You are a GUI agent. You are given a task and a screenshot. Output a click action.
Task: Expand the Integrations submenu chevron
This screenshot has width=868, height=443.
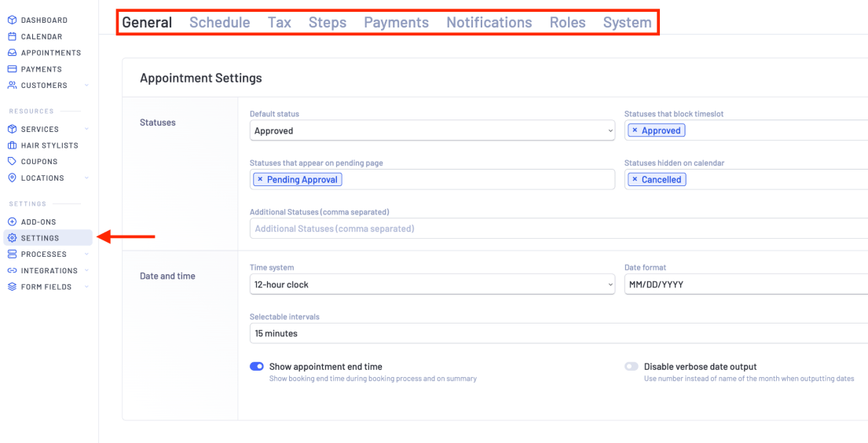(x=86, y=271)
